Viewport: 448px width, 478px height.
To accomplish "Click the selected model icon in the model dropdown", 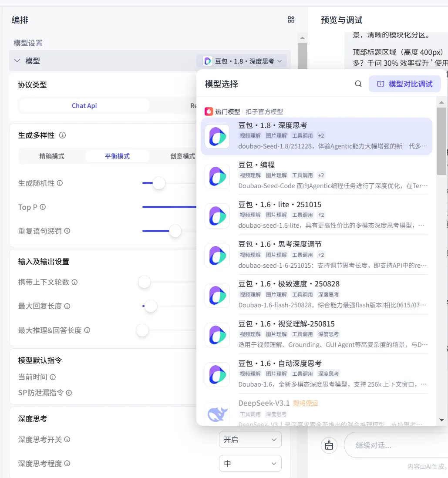I will click(x=208, y=61).
